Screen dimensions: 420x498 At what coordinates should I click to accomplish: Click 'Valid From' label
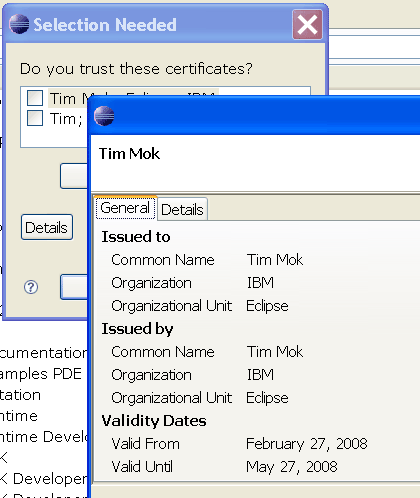(146, 444)
